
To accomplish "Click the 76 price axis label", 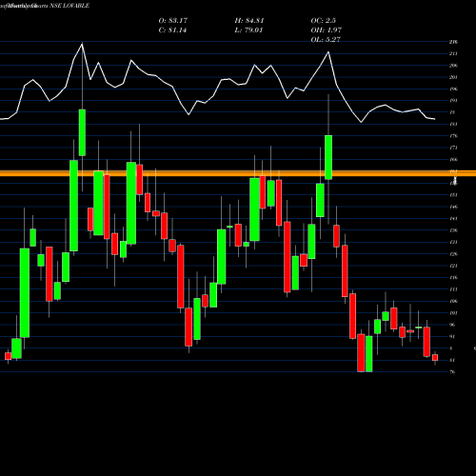I will [x=452, y=372].
